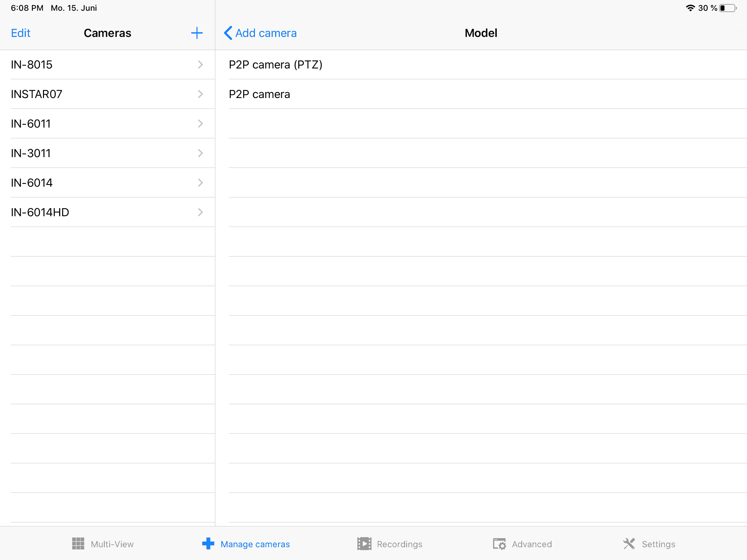Go back via Add camera link
Viewport: 747px width, 560px height.
266,33
